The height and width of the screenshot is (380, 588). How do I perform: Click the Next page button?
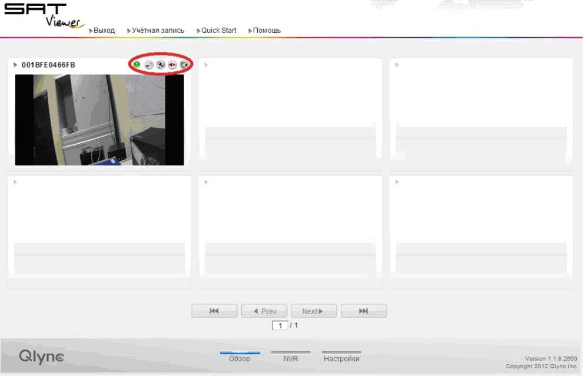pos(314,311)
